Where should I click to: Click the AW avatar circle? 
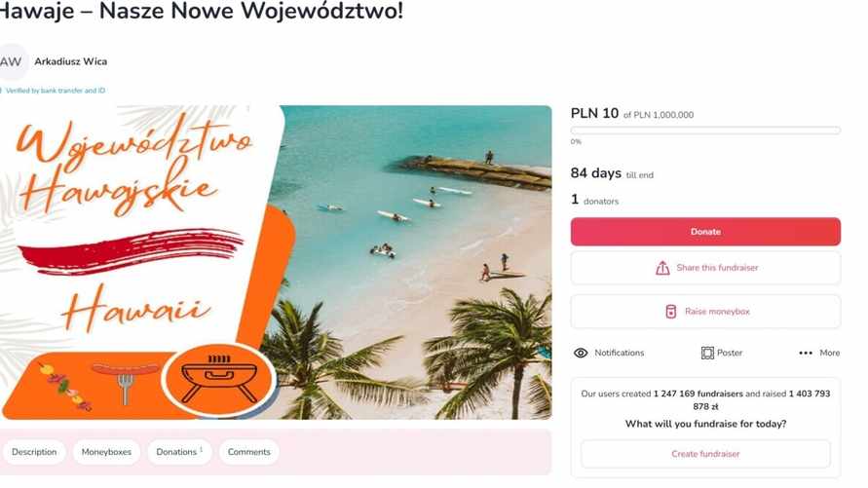11,61
